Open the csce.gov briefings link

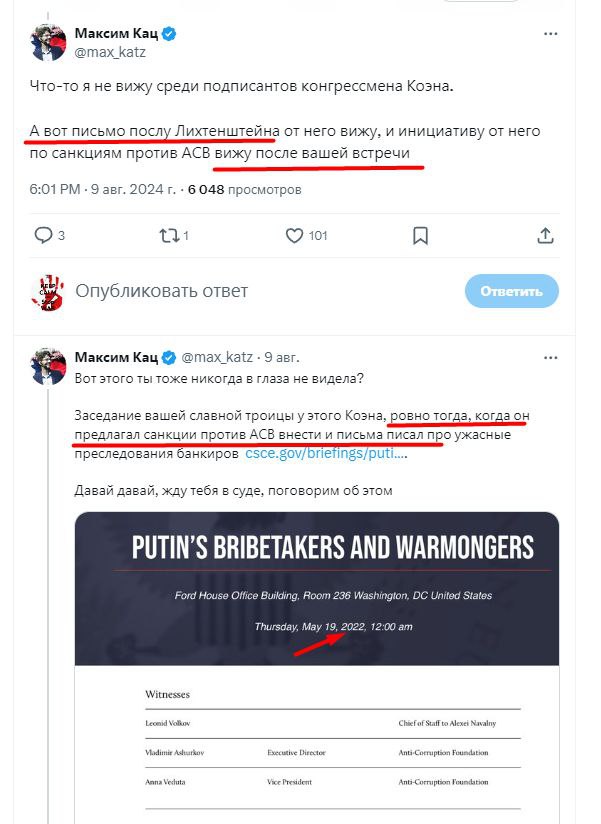pyautogui.click(x=326, y=454)
